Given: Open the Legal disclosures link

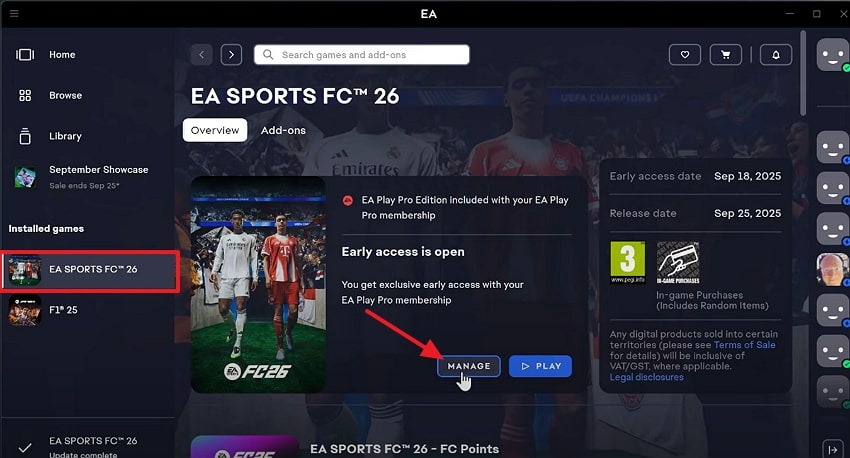Looking at the screenshot, I should coord(646,377).
